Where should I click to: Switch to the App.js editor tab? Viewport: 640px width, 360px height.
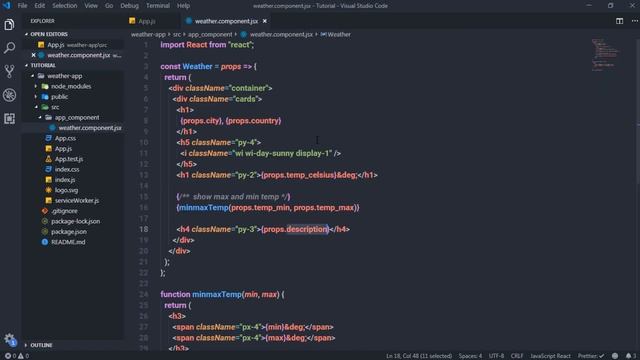[x=147, y=21]
